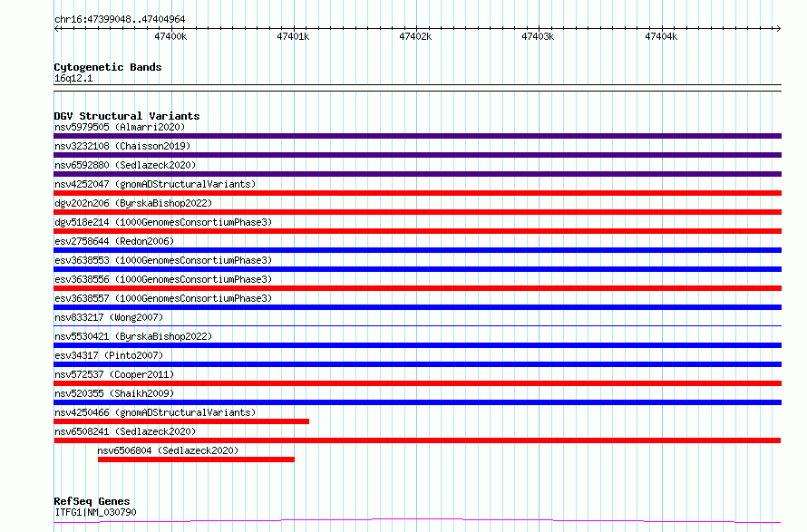Click the purple bar under nsv5979505

tap(417, 136)
